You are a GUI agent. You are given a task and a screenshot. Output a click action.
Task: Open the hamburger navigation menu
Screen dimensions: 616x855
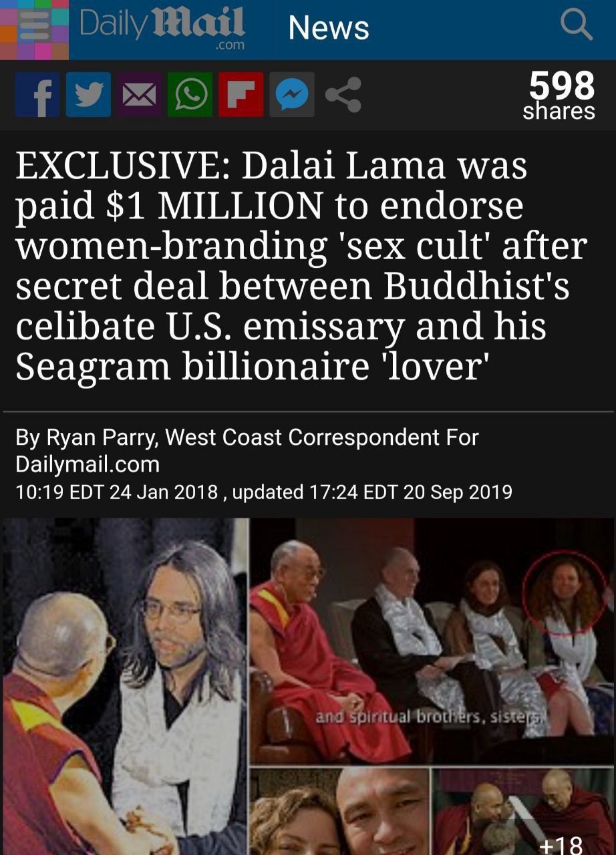tap(33, 30)
